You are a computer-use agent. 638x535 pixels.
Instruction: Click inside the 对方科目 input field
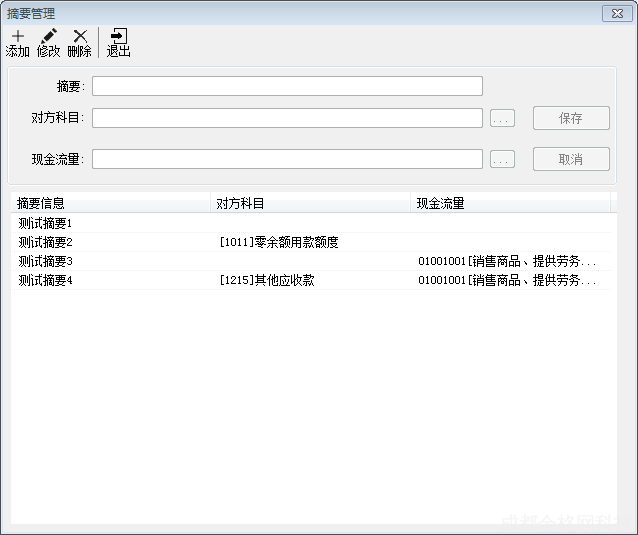(287, 118)
